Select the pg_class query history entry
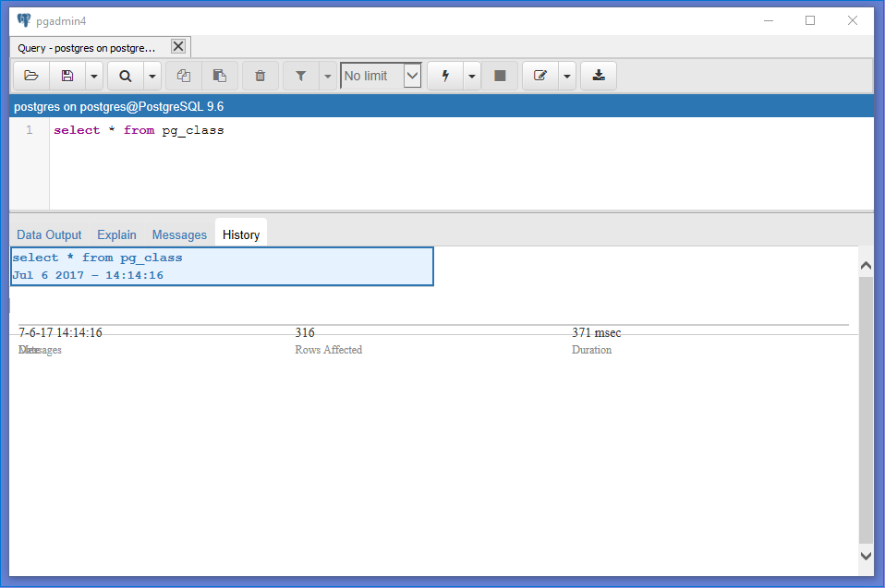Viewport: 885px width, 588px height. (x=222, y=266)
